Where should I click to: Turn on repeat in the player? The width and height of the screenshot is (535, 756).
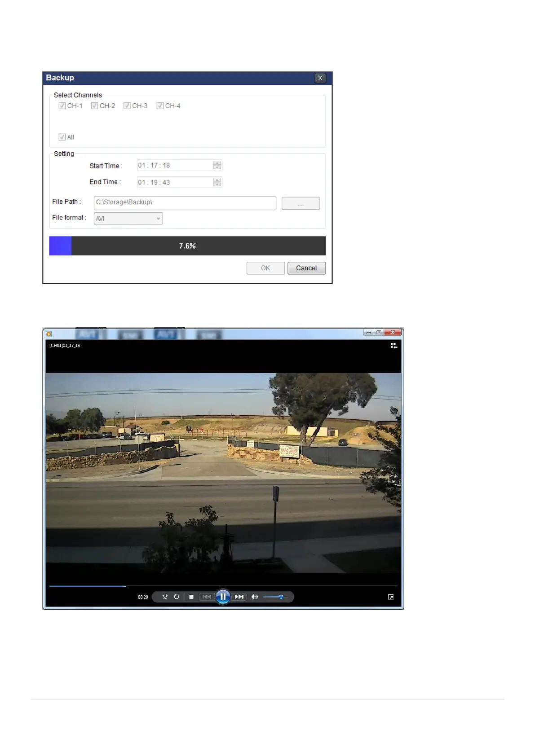click(x=177, y=597)
